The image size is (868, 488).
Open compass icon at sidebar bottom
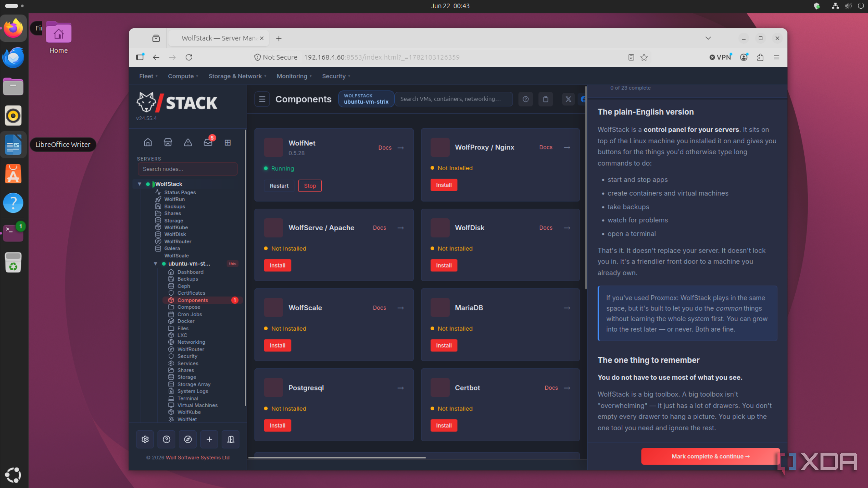[x=188, y=439]
